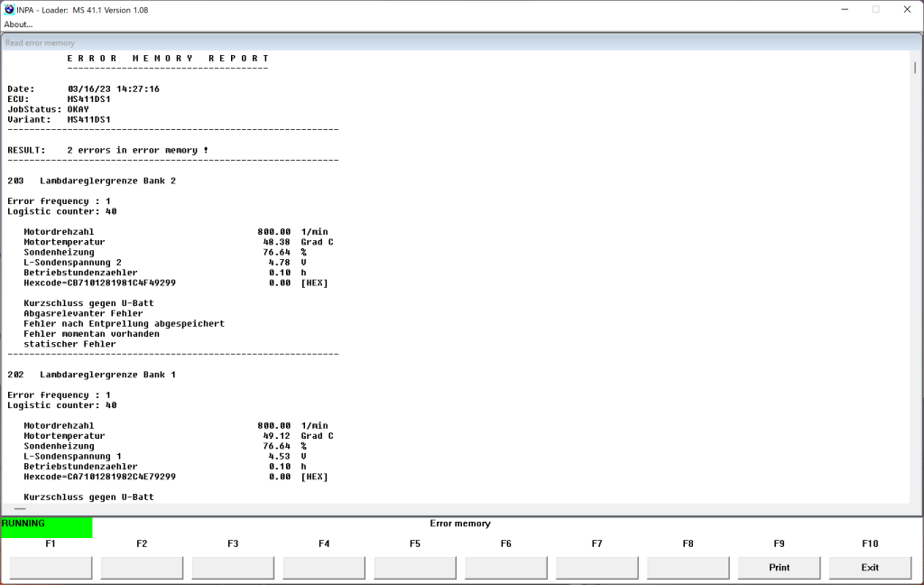Open the About... menu
Screen dimensions: 924x585
[18, 24]
